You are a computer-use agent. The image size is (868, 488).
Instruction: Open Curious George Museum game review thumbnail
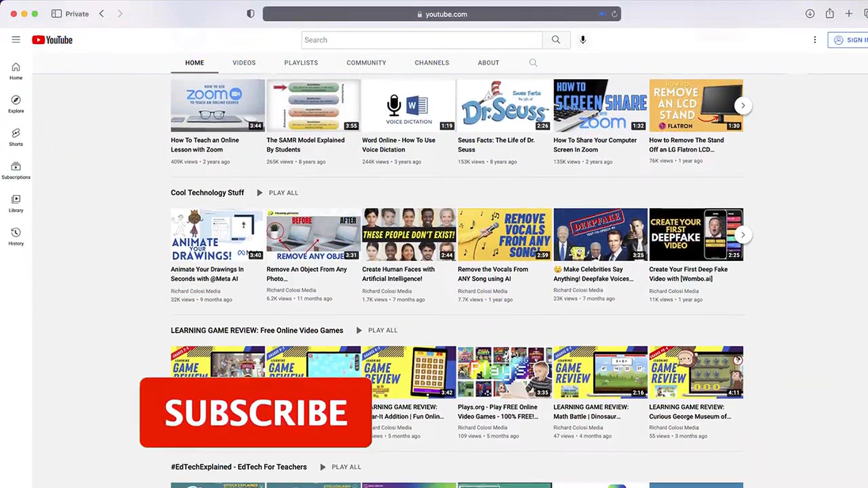click(x=696, y=372)
